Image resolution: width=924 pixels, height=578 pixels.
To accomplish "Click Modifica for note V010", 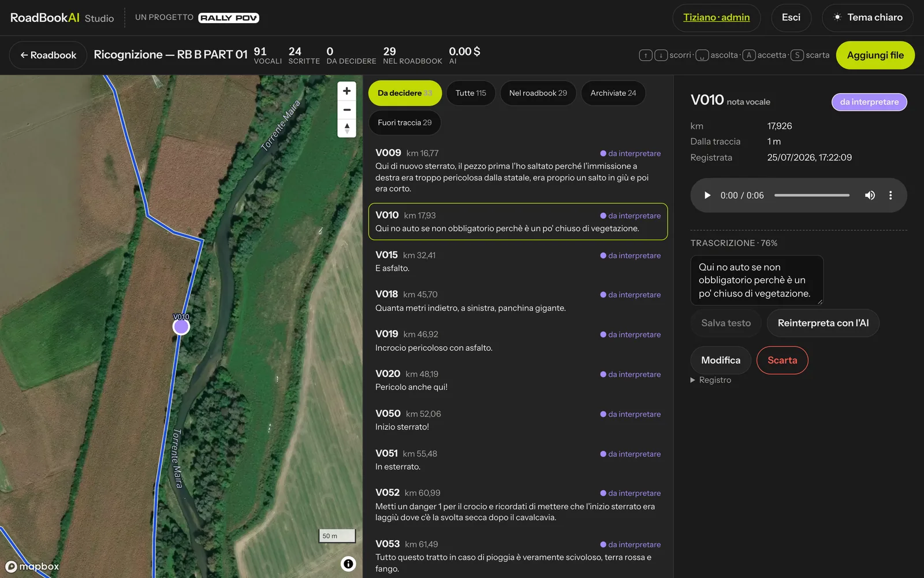I will [x=721, y=360].
